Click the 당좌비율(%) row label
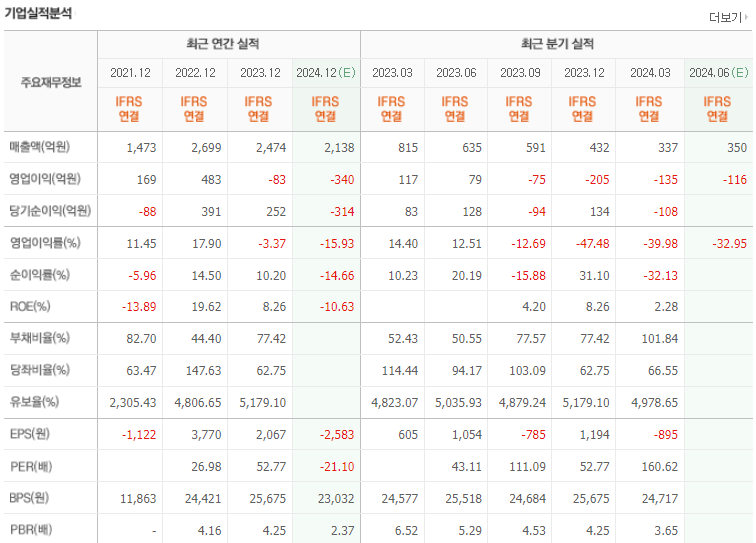The image size is (756, 543). (x=40, y=370)
